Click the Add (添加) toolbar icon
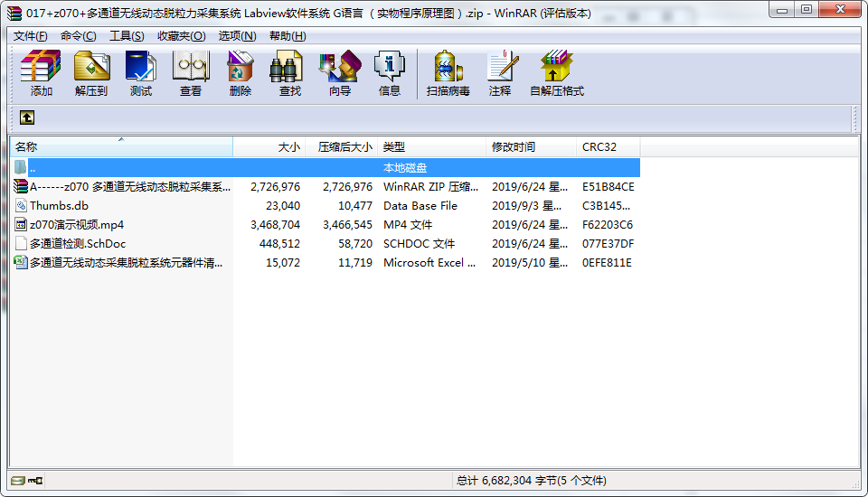This screenshot has height=497, width=868. tap(41, 73)
